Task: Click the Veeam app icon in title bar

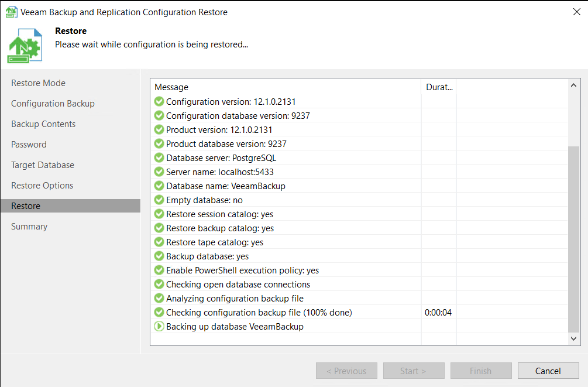Action: click(x=11, y=12)
